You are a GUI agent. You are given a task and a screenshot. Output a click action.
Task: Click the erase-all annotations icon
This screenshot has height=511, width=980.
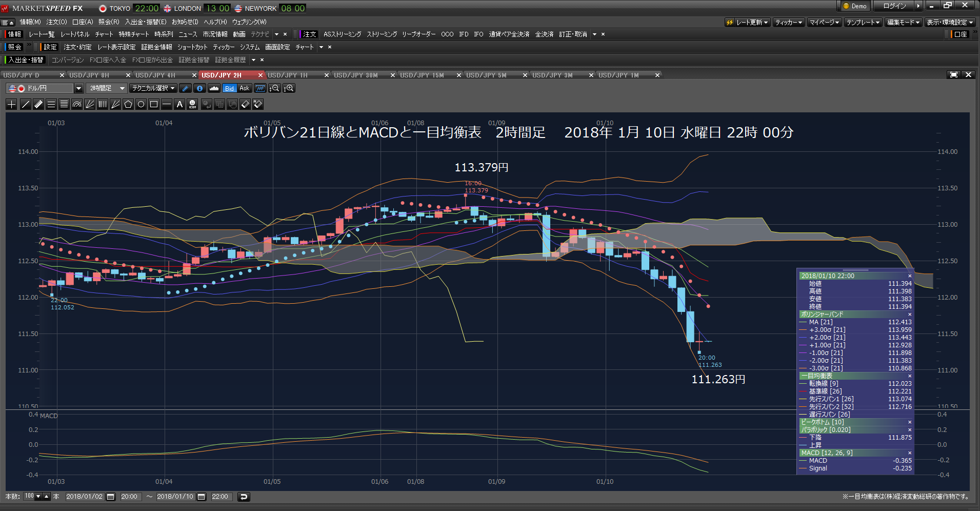point(258,104)
